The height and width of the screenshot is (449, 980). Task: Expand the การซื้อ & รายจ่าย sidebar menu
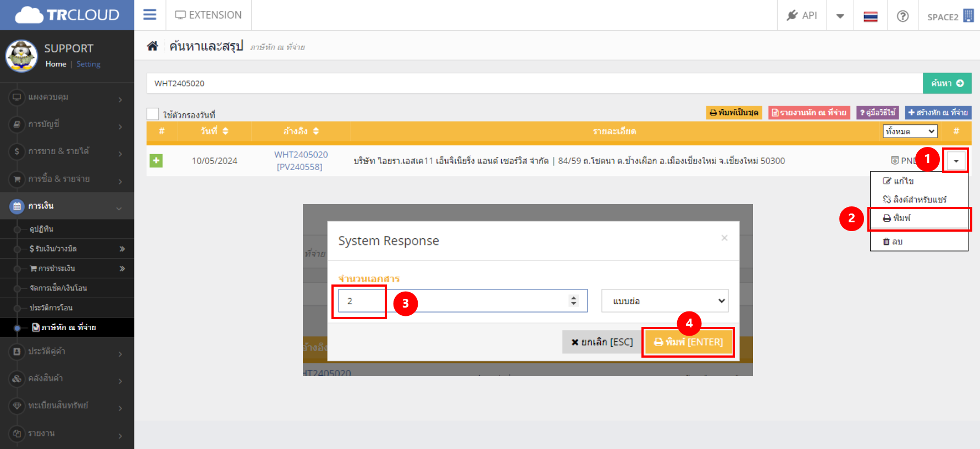tap(67, 179)
